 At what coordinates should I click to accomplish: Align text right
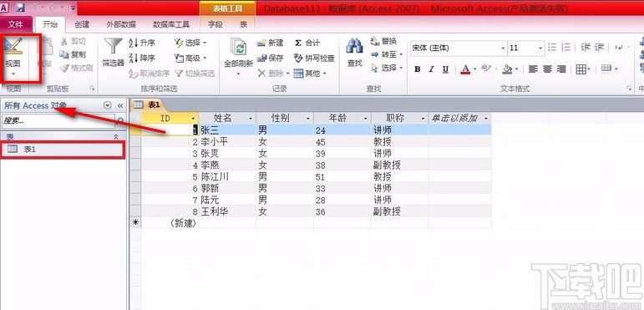(561, 69)
